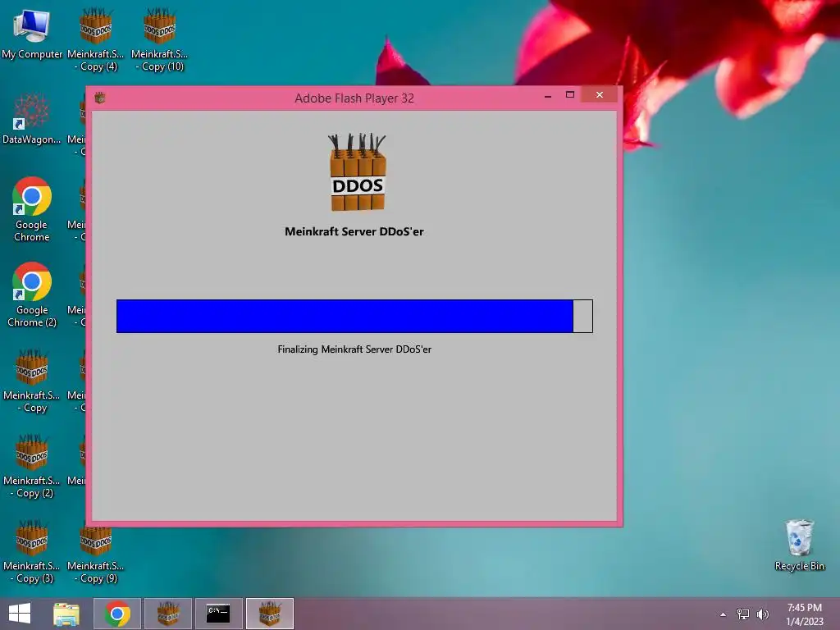Screen dimensions: 840x630
Task: Open volume control tray icon
Action: 763,614
